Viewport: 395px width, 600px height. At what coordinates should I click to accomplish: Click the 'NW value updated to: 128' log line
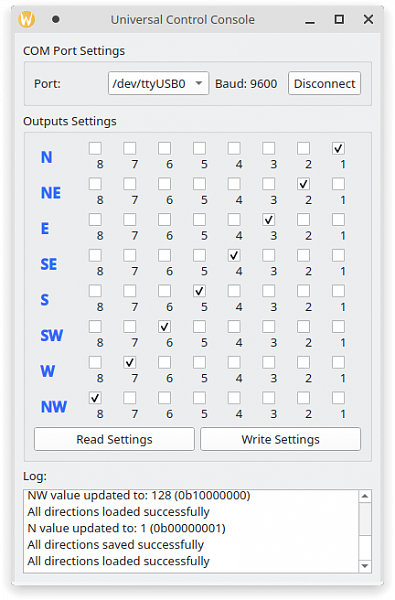point(139,496)
